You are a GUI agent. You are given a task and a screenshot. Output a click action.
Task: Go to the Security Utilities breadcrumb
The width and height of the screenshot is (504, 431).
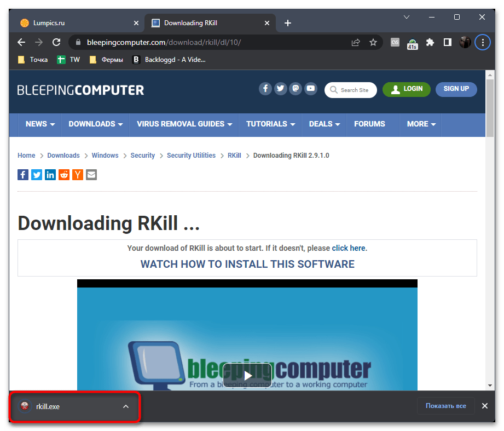pyautogui.click(x=191, y=156)
